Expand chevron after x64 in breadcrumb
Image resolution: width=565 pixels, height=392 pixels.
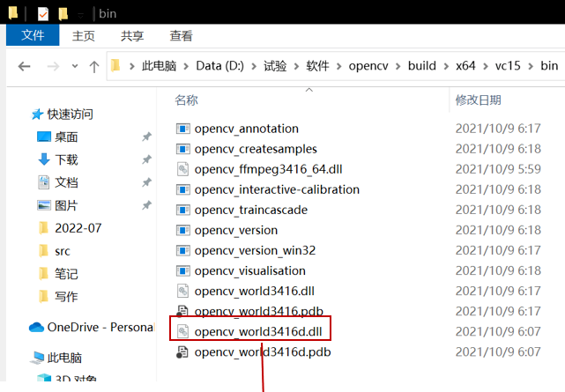[x=486, y=67]
